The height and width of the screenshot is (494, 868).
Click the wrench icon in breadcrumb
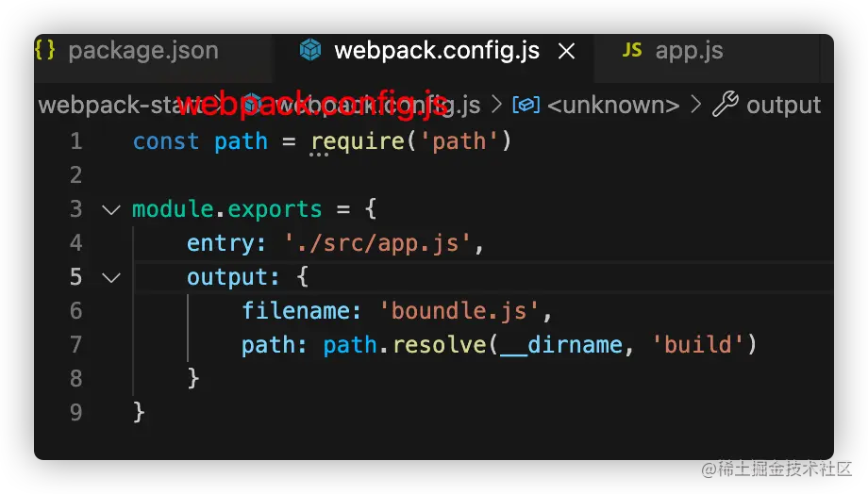click(726, 104)
